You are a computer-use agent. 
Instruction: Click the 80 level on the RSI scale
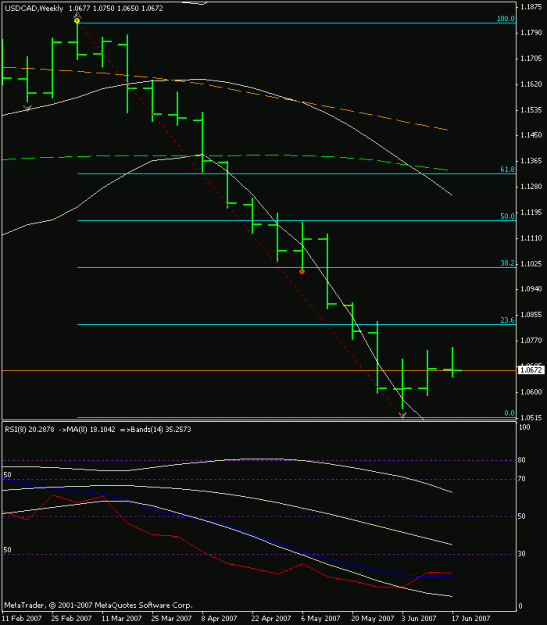point(521,460)
